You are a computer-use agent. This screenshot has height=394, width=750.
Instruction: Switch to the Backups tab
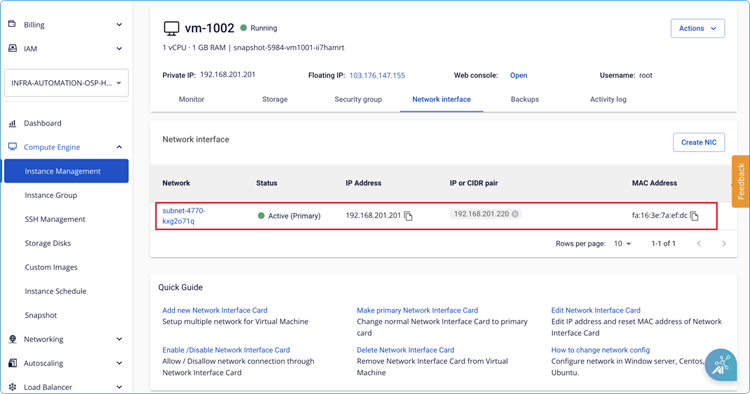(x=525, y=99)
